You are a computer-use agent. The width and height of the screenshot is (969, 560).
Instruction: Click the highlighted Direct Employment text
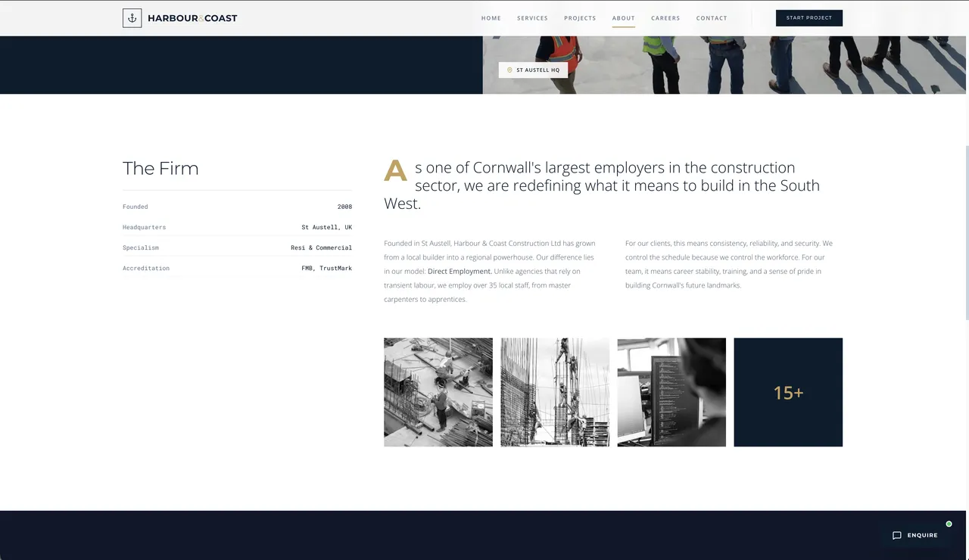[x=460, y=271]
